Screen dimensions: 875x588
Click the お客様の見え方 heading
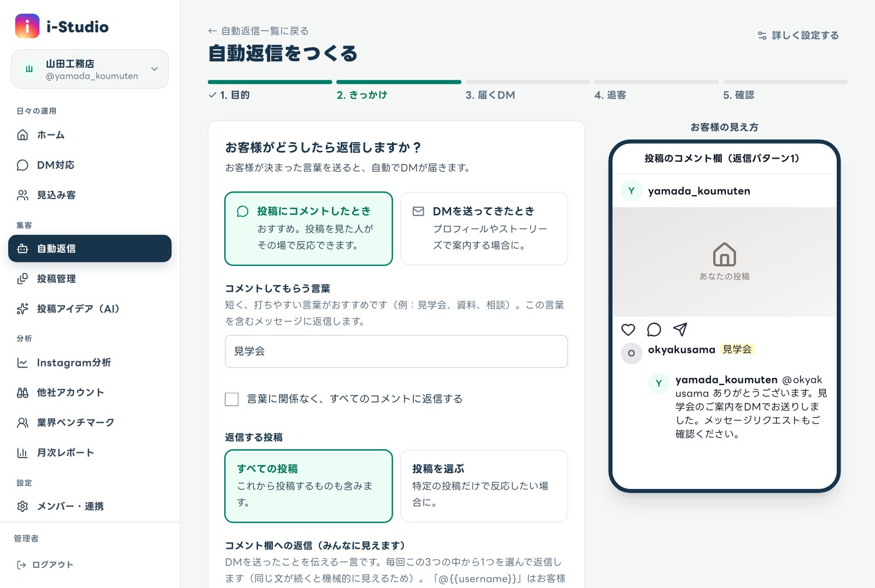pos(725,127)
